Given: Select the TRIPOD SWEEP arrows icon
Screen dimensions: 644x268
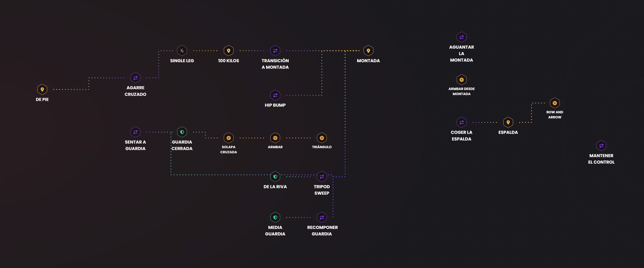Looking at the screenshot, I should (322, 177).
